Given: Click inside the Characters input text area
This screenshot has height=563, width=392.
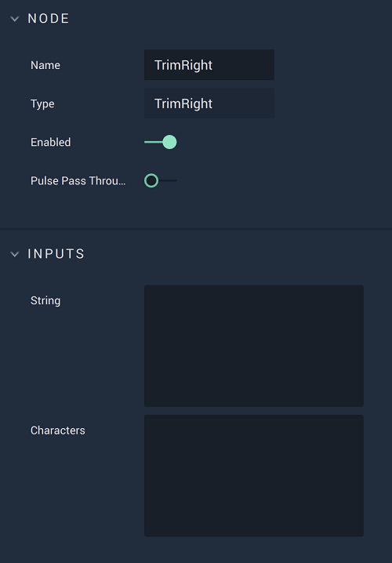Looking at the screenshot, I should [254, 476].
